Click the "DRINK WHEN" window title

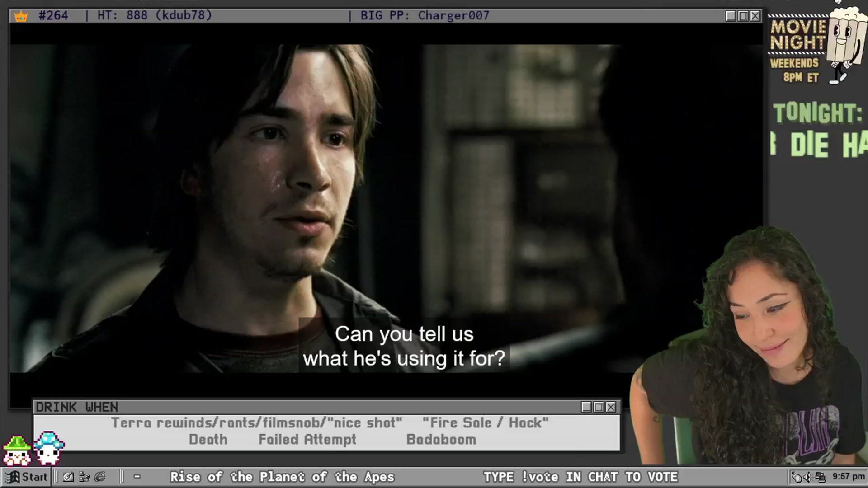point(77,407)
